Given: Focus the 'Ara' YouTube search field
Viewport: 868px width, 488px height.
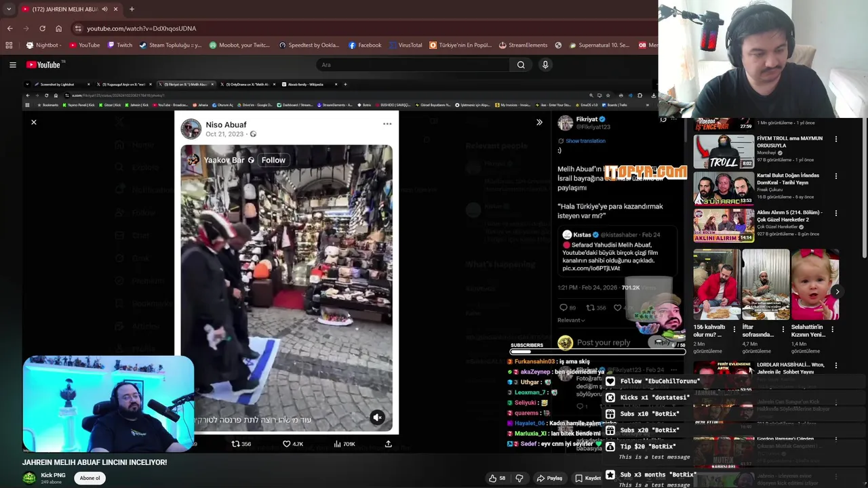Looking at the screenshot, I should (x=413, y=65).
